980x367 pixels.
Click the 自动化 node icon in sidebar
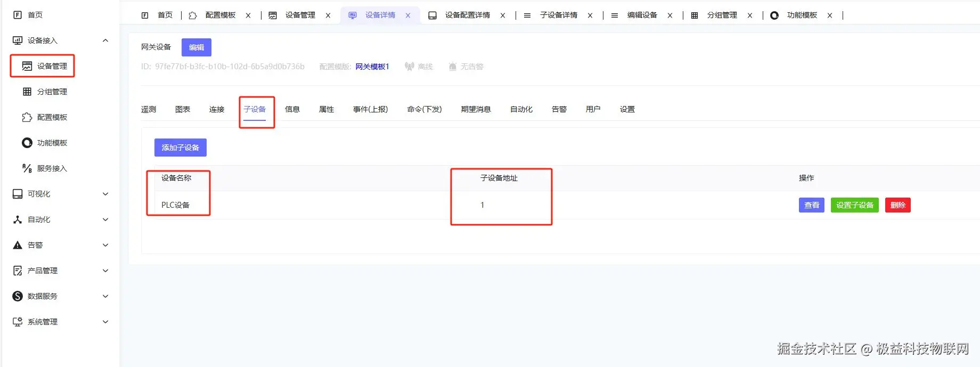(x=18, y=219)
